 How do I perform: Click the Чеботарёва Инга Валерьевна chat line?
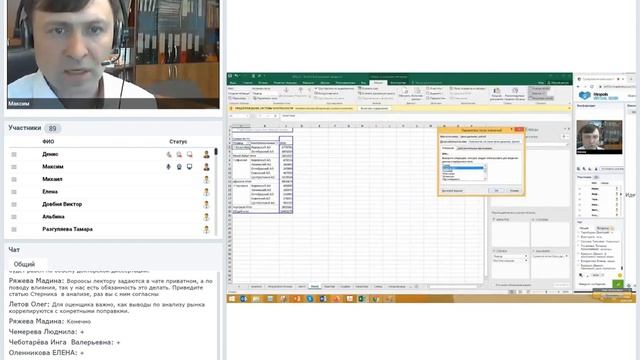(64, 342)
